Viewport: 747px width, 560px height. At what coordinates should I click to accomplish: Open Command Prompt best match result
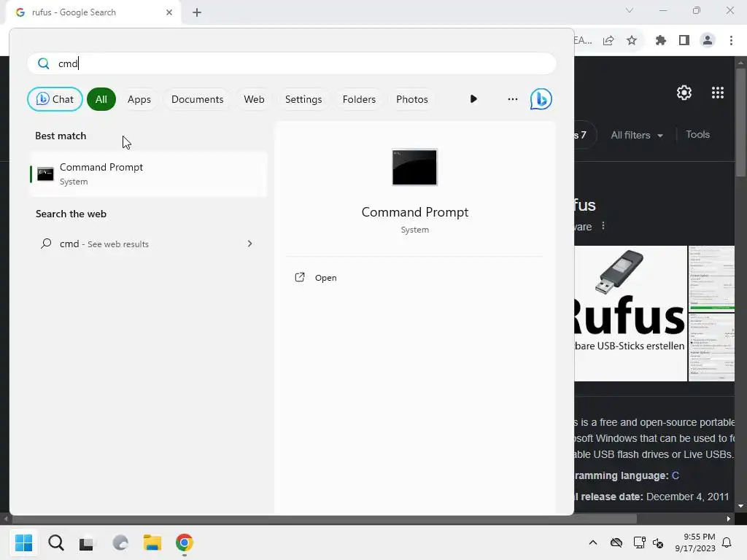click(148, 174)
